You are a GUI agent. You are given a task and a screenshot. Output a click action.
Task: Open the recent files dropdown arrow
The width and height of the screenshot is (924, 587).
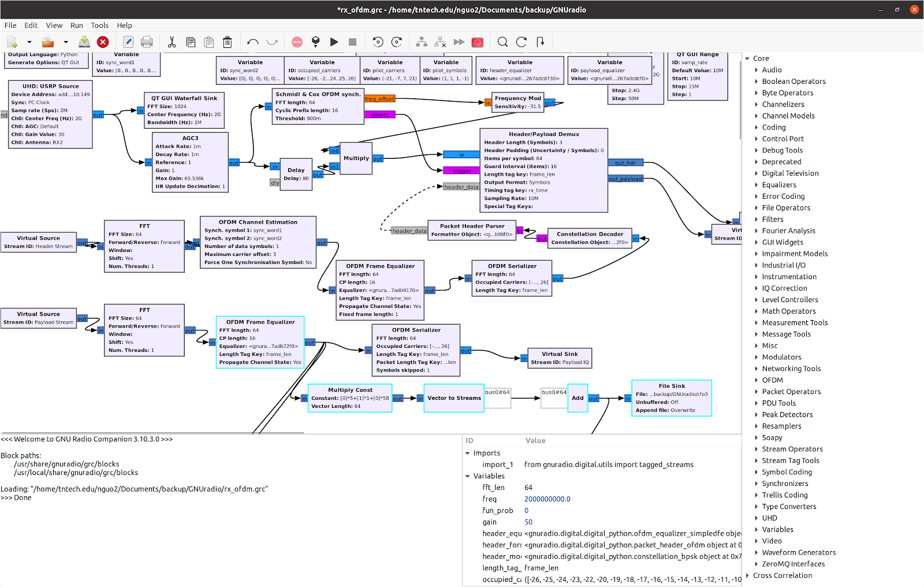pos(65,42)
